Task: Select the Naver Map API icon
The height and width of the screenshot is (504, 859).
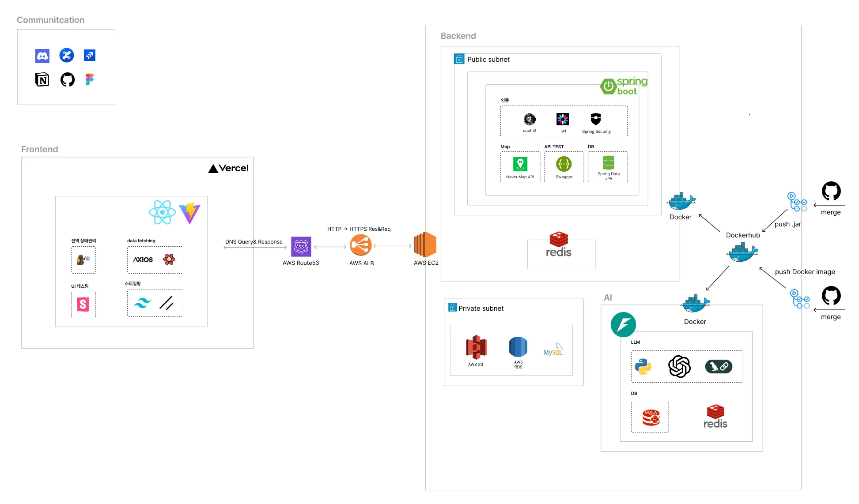Action: 520,164
